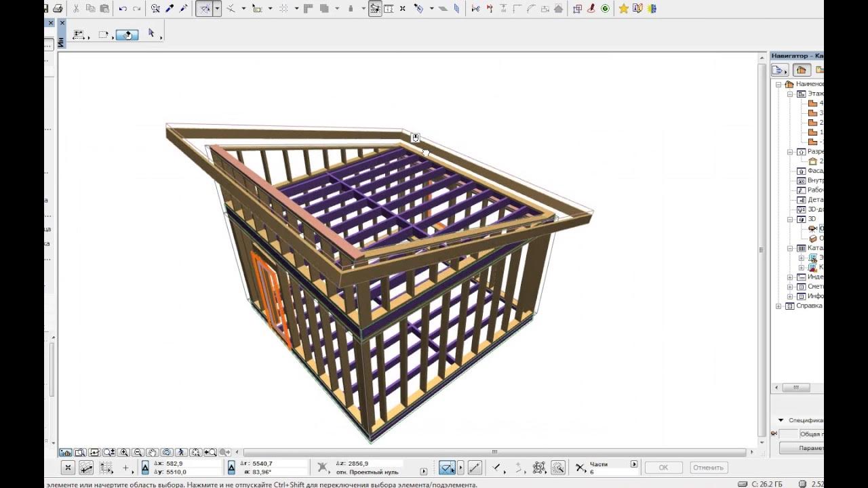868x488 pixels.
Task: Activate the orbit icon
Action: point(167,452)
